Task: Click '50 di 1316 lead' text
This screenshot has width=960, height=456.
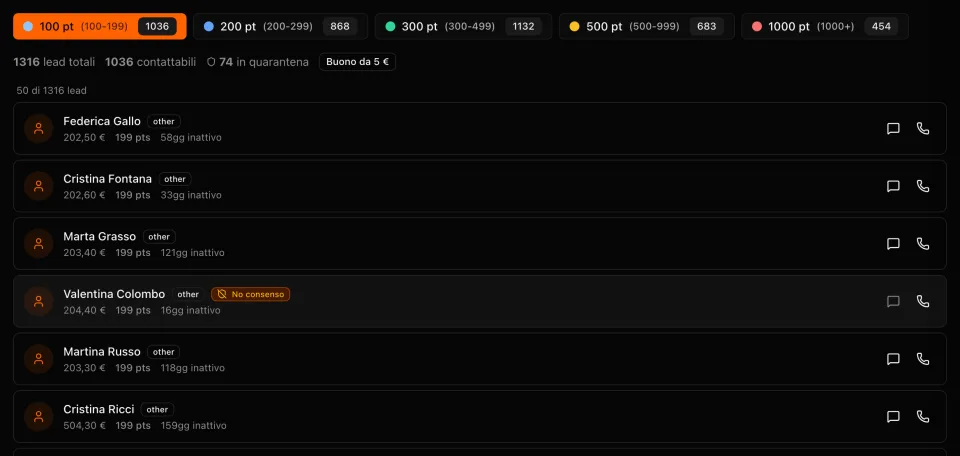Action: tap(51, 91)
